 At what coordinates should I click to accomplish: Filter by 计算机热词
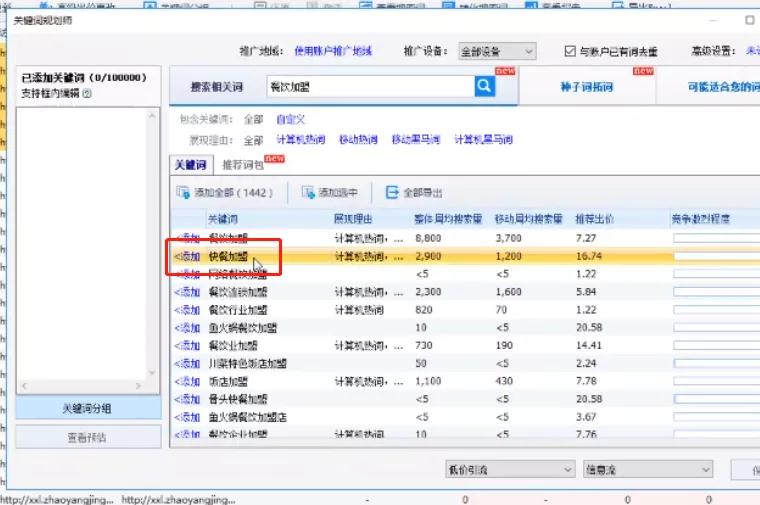pyautogui.click(x=301, y=140)
